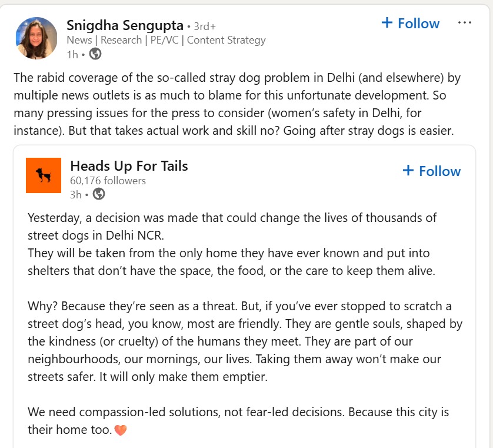Click the 1h post timestamp

72,54
